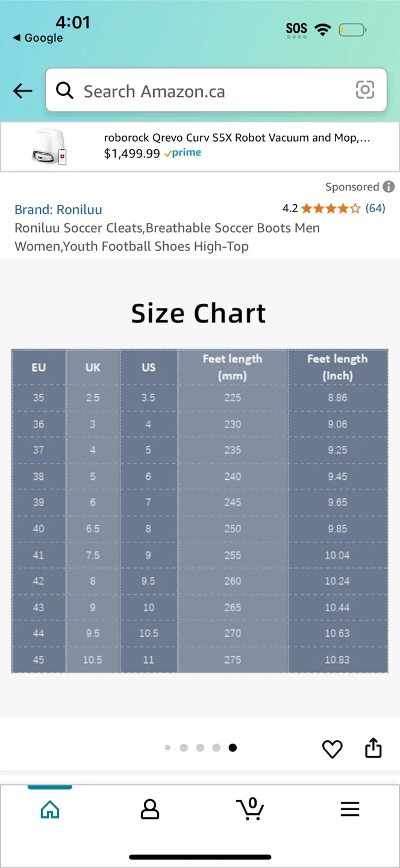
Task: Tap the Search Amazon.ca input field
Action: pos(181,90)
